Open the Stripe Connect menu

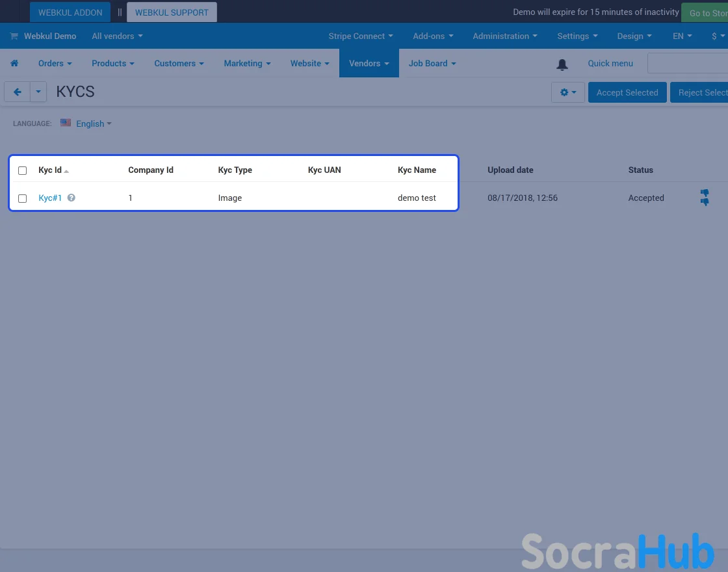[x=361, y=36]
